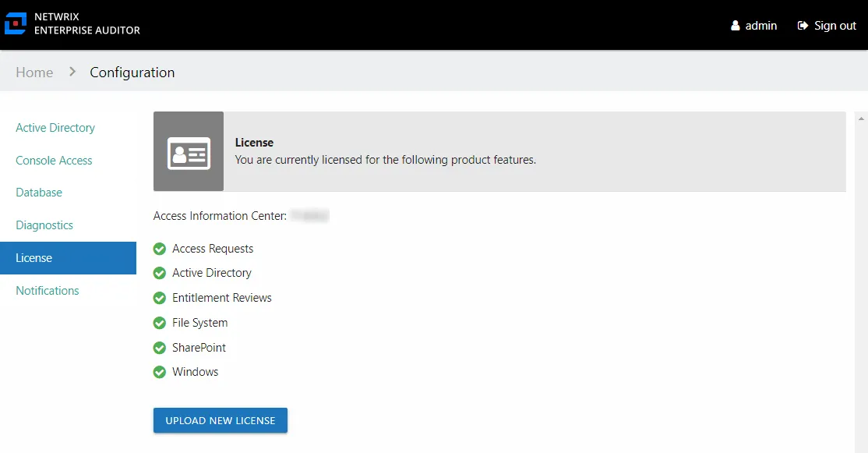
Task: Click the 'You are currently licensed' description
Action: point(385,160)
